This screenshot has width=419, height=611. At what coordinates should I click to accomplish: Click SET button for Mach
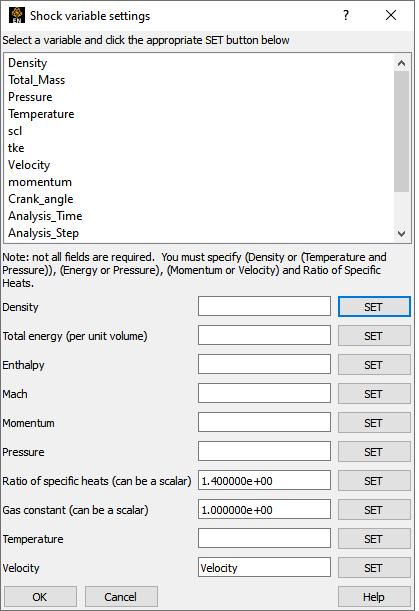[x=374, y=394]
